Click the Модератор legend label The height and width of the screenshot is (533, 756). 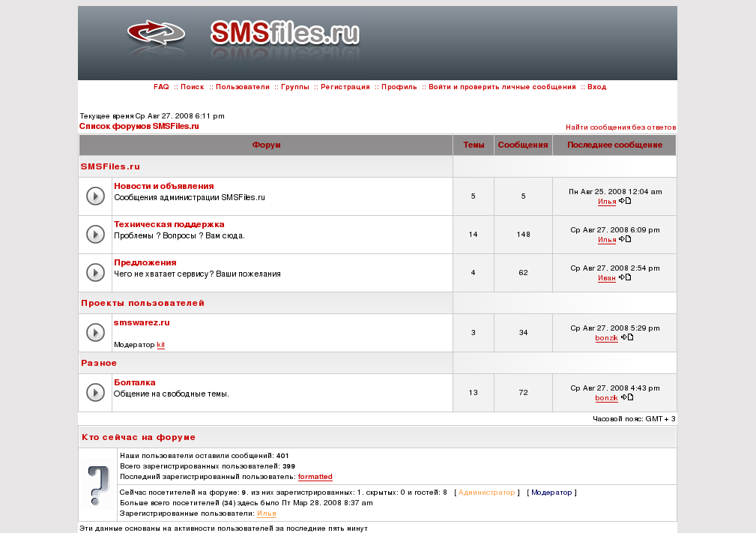click(551, 493)
